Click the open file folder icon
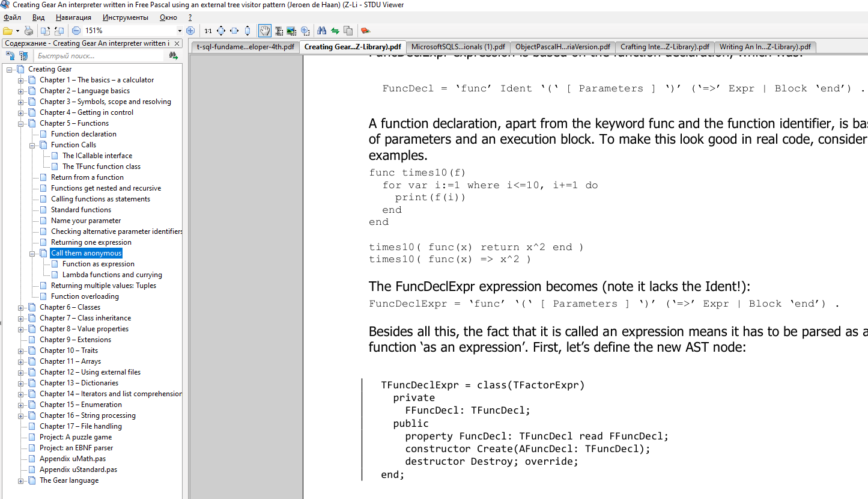The height and width of the screenshot is (499, 868). 8,31
